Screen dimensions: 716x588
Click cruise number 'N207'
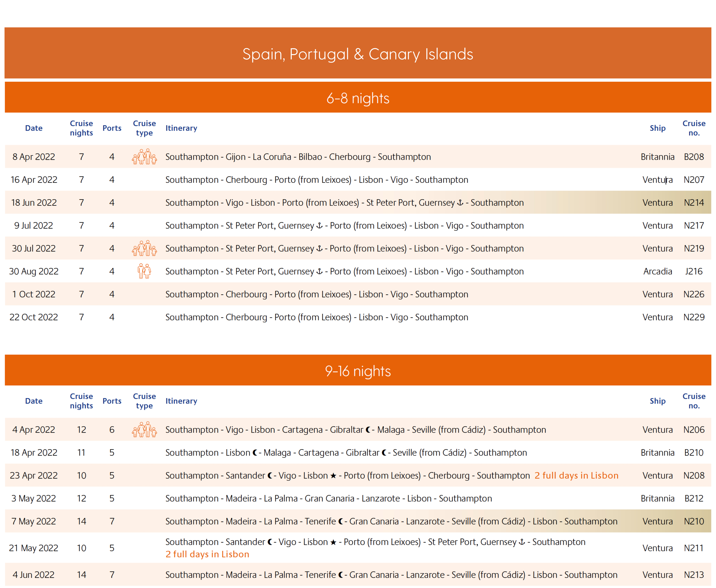[x=694, y=179]
